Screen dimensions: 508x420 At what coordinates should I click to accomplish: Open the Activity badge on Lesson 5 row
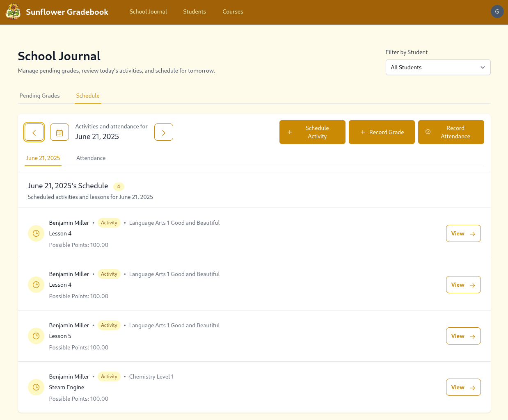[109, 325]
